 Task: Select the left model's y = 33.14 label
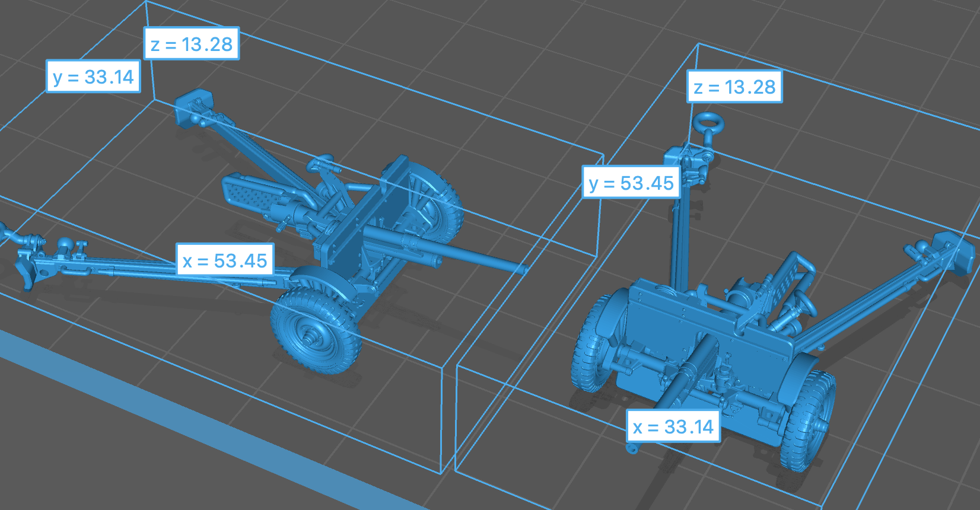pyautogui.click(x=93, y=76)
